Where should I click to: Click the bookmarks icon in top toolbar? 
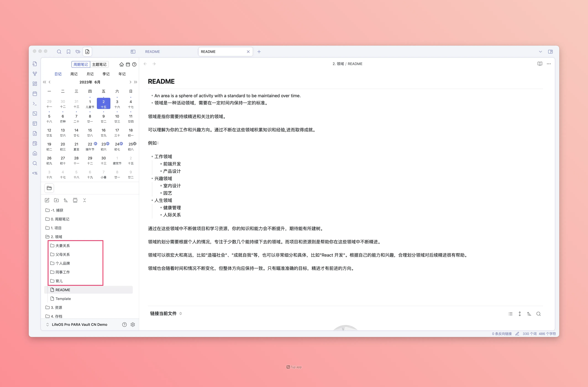click(x=68, y=52)
